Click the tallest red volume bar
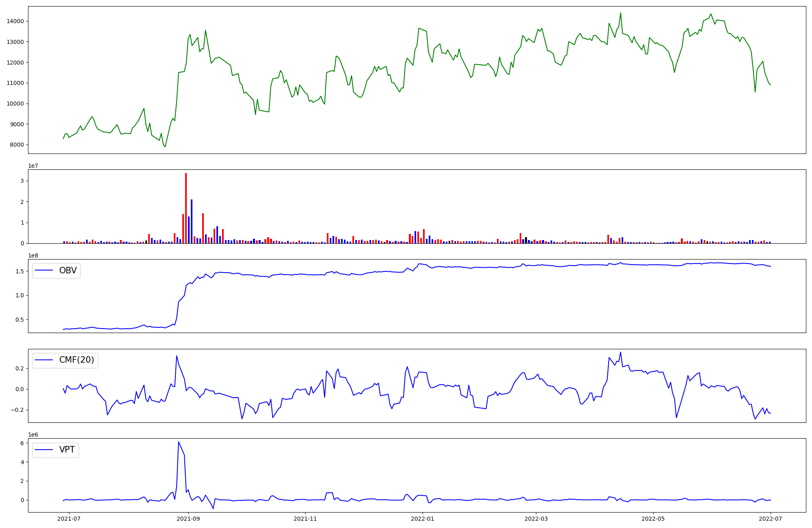The width and height of the screenshot is (812, 528). coord(186,208)
